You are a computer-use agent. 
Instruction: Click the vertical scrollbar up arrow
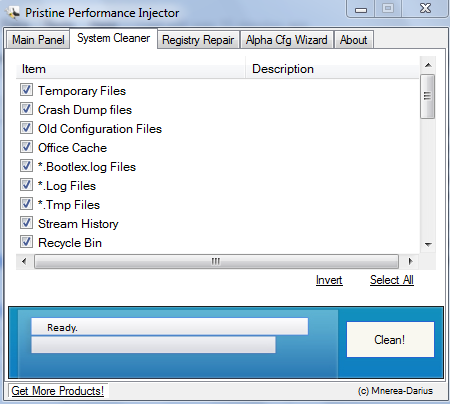(428, 65)
